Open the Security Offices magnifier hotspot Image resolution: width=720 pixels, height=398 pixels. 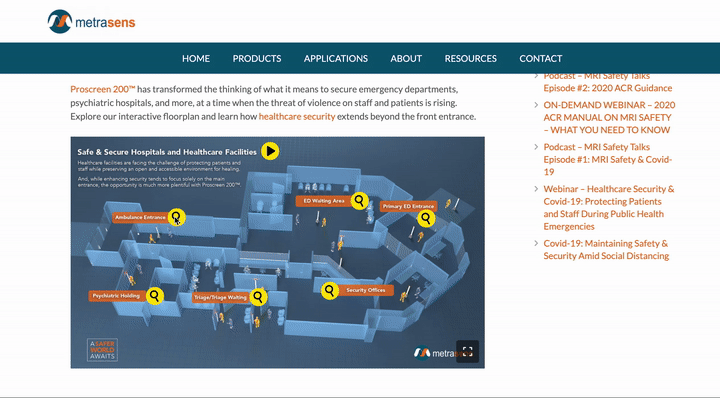click(x=330, y=290)
